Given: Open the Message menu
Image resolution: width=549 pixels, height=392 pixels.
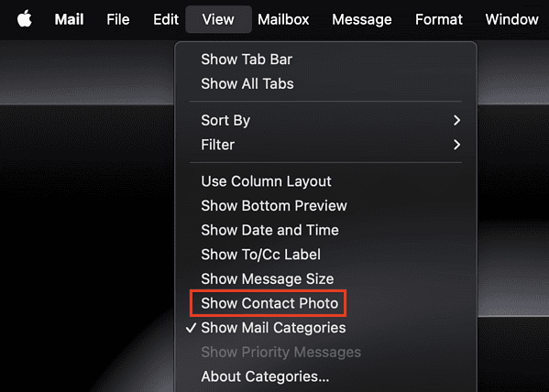Looking at the screenshot, I should 362,19.
